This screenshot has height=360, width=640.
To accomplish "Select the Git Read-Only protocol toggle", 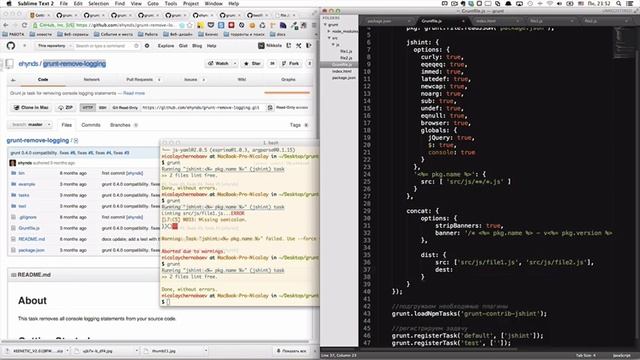I will point(125,107).
